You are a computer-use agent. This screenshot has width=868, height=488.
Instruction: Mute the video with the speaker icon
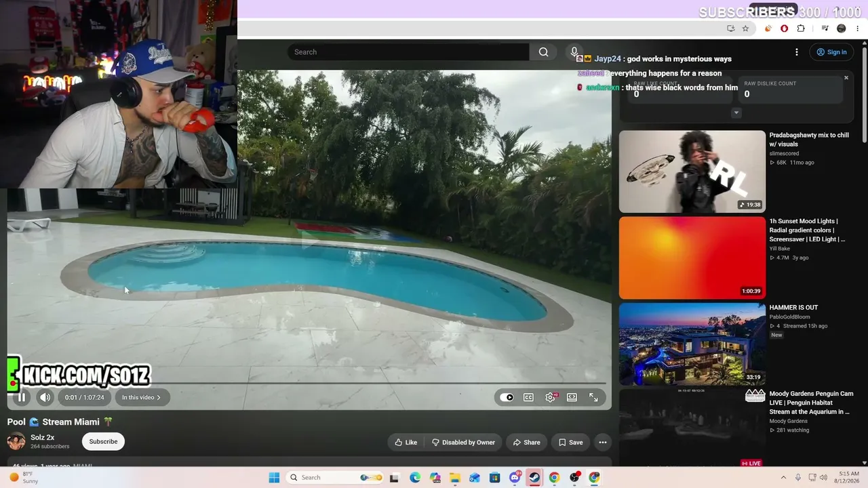(45, 398)
